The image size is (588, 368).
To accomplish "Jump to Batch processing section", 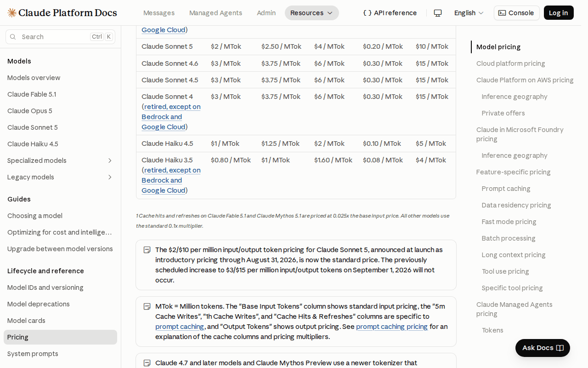I will pyautogui.click(x=509, y=238).
